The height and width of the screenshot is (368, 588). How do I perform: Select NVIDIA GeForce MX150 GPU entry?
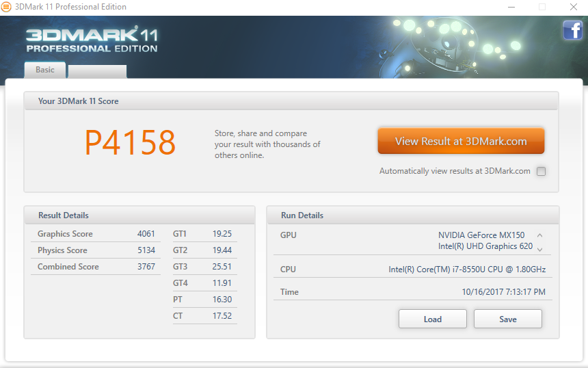(481, 235)
